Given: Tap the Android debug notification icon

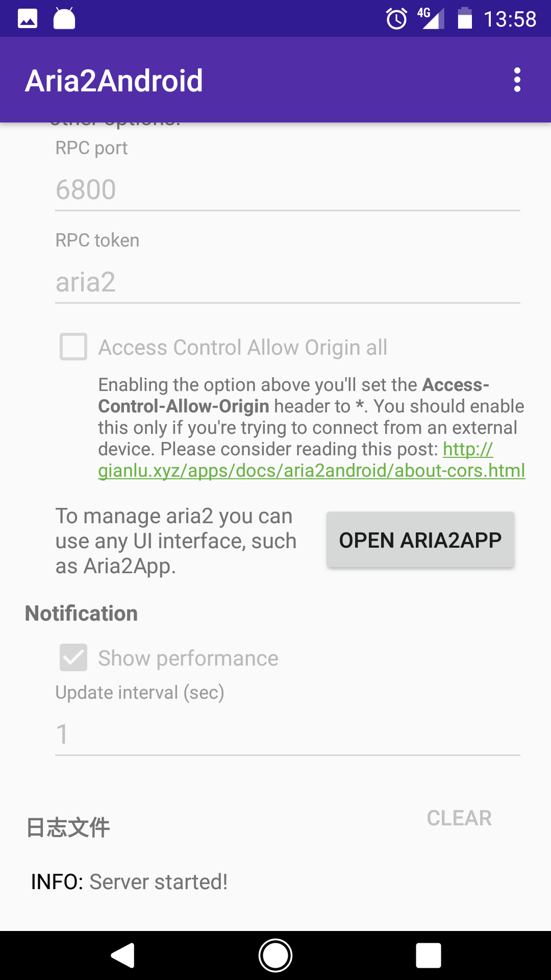Looking at the screenshot, I should (64, 19).
